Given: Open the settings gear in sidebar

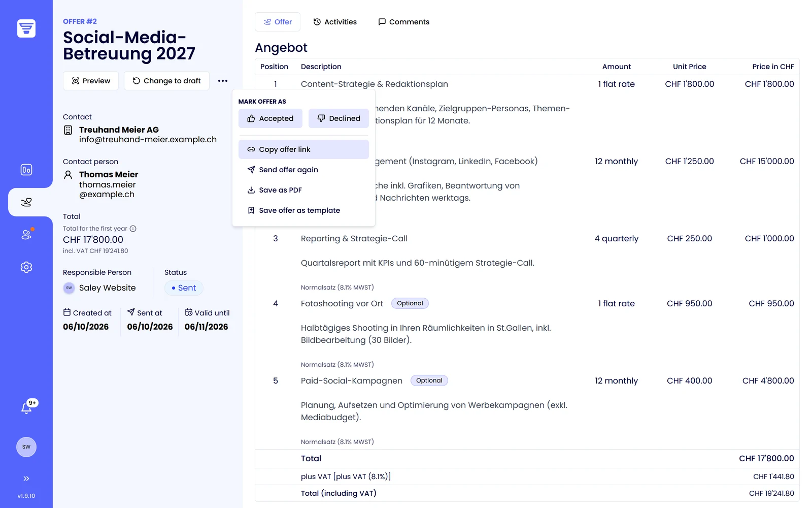Looking at the screenshot, I should (x=26, y=267).
